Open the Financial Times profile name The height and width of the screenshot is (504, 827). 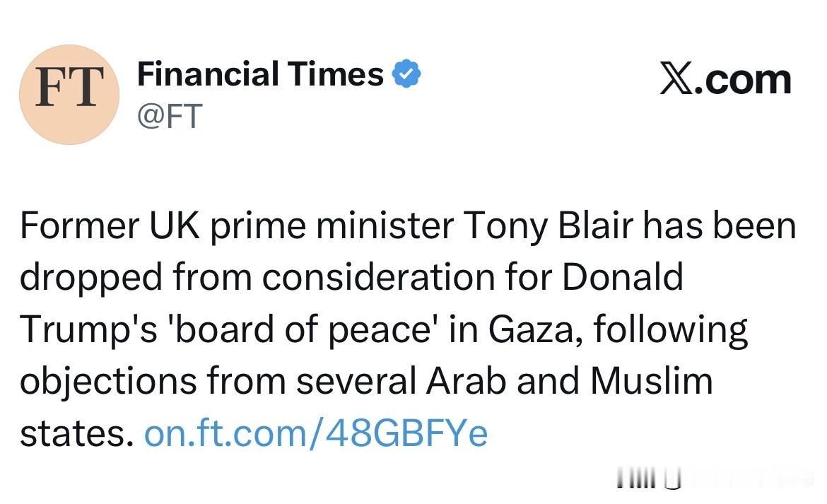(x=260, y=74)
